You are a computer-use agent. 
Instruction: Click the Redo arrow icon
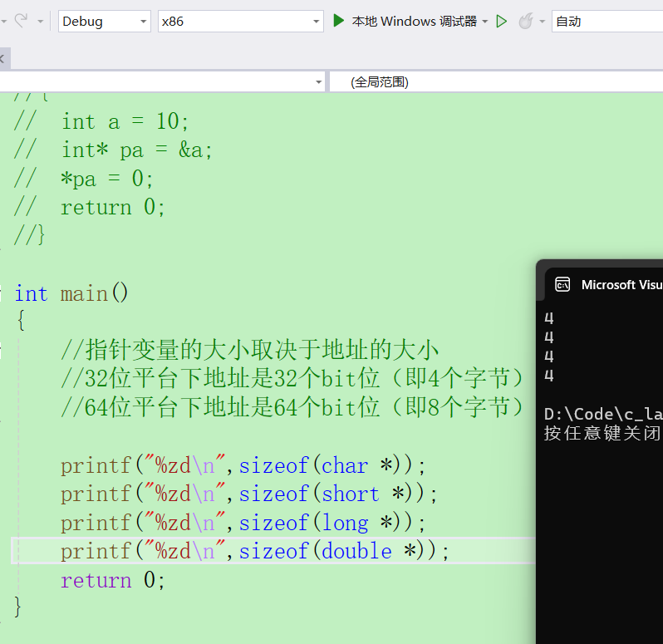(21, 20)
